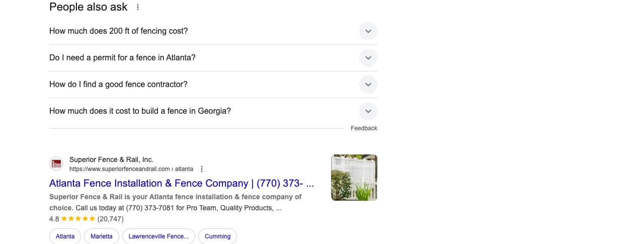
Task: Click the white fence thumbnail image
Action: [x=354, y=178]
